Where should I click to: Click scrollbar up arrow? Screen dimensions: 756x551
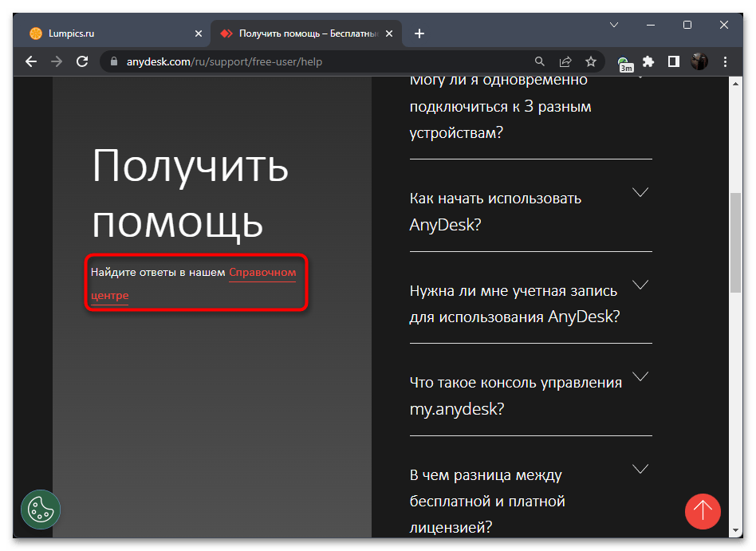(735, 84)
